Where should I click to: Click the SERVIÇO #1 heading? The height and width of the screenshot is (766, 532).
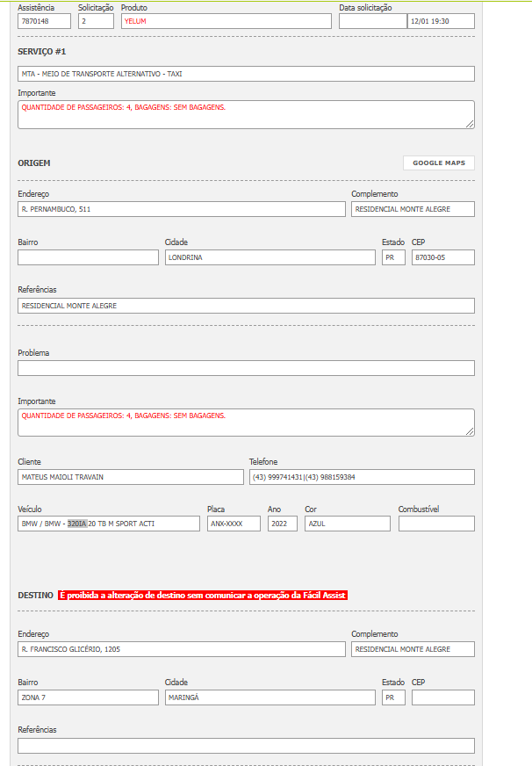click(x=42, y=51)
